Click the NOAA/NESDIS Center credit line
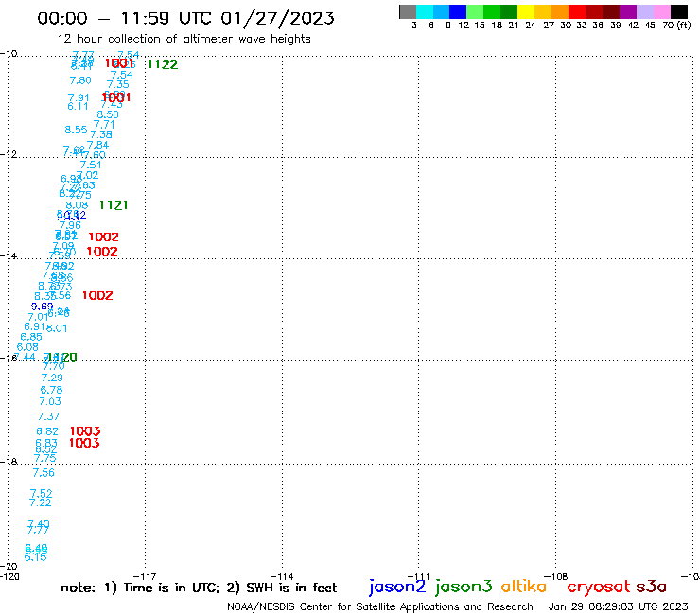Image resolution: width=700 pixels, height=615 pixels. point(380,606)
